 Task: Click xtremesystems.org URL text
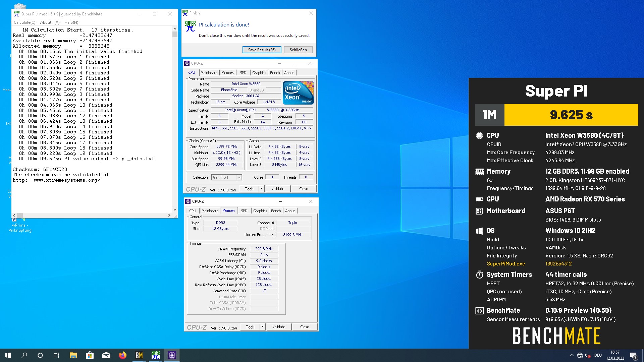pos(57,180)
